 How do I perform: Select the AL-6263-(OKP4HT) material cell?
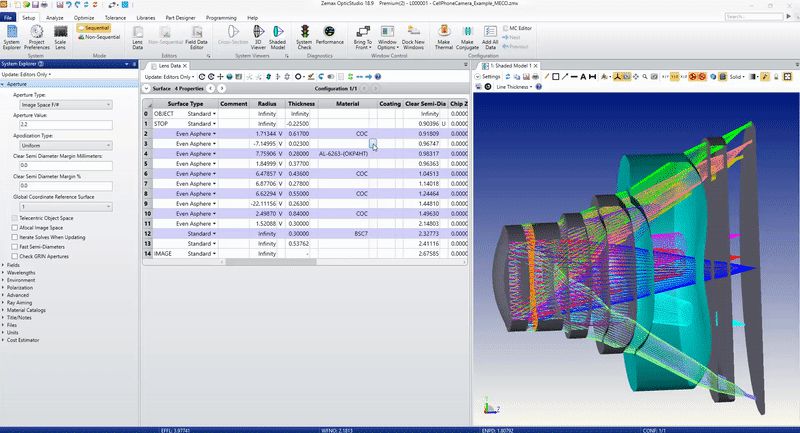tap(344, 154)
